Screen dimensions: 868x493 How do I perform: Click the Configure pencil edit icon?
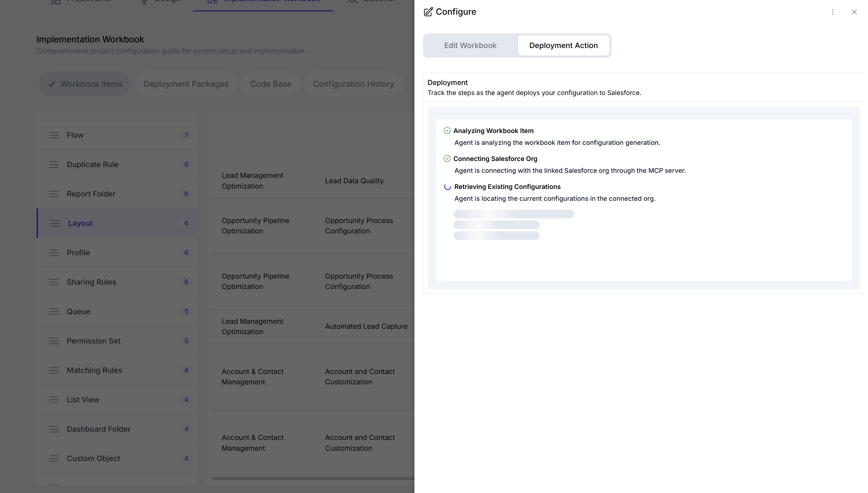(428, 12)
